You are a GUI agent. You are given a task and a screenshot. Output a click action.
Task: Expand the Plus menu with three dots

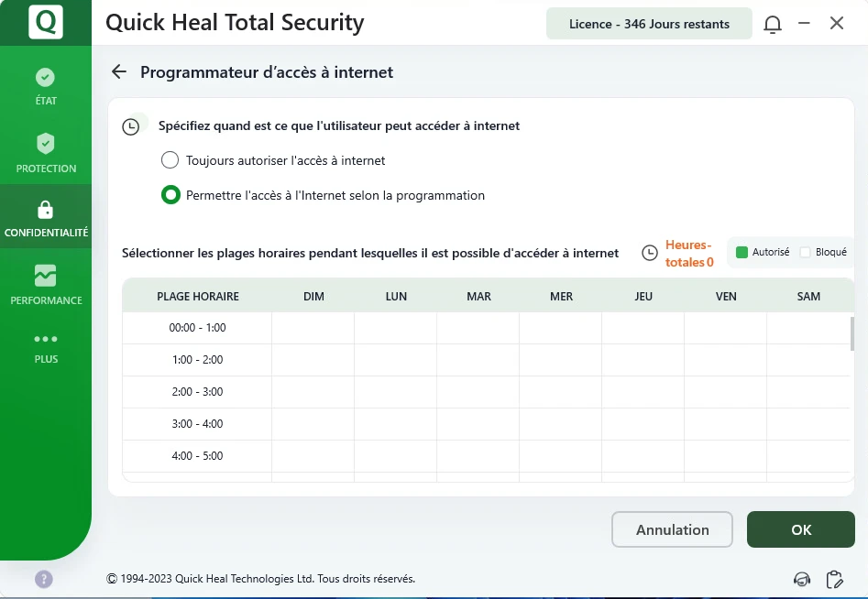click(x=46, y=347)
